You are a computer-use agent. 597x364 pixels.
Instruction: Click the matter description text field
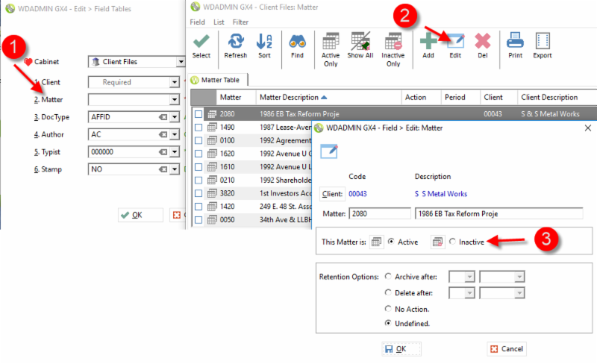pyautogui.click(x=498, y=214)
